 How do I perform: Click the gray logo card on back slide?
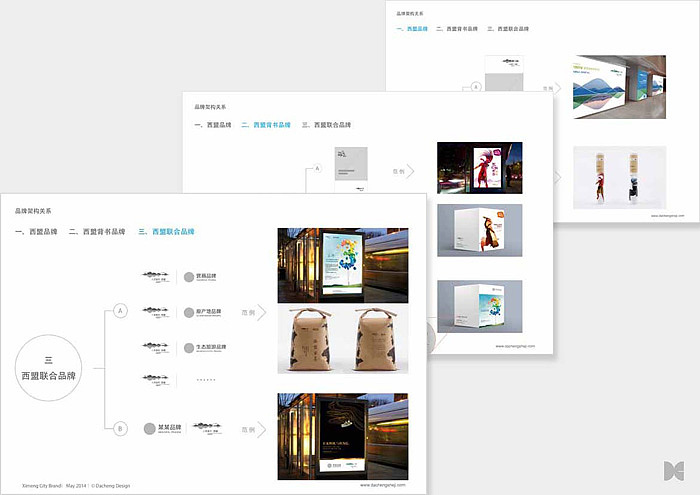pos(504,83)
